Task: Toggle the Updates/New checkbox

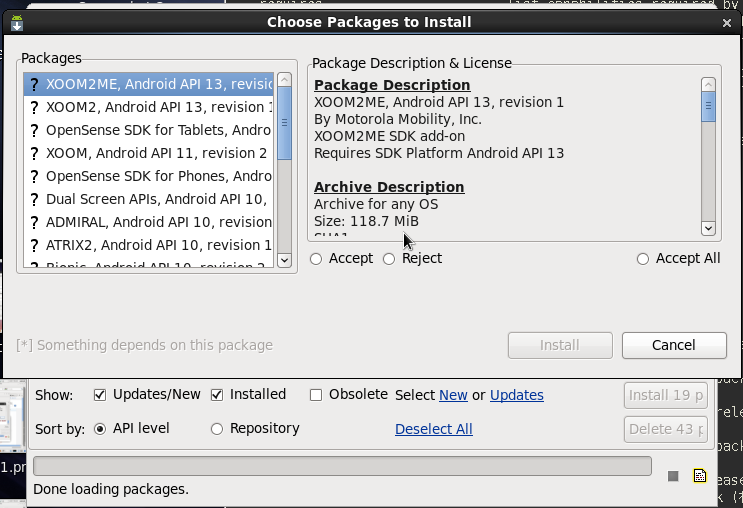Action: [x=100, y=395]
